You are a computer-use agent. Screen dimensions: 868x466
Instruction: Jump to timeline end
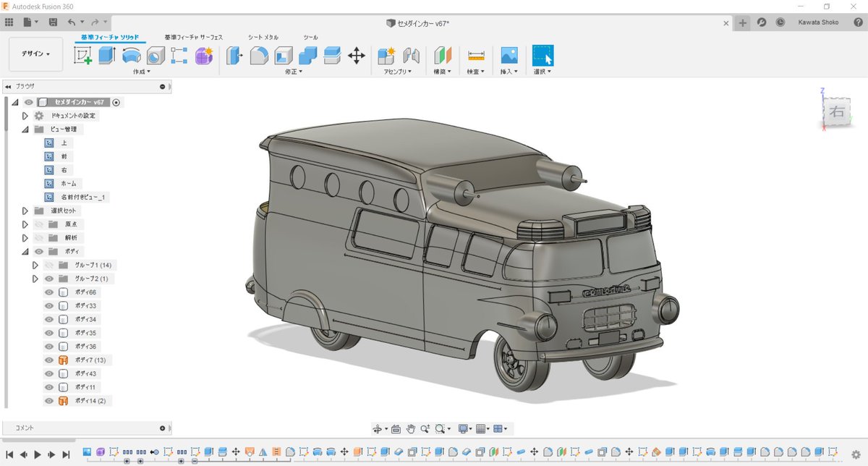[x=66, y=454]
